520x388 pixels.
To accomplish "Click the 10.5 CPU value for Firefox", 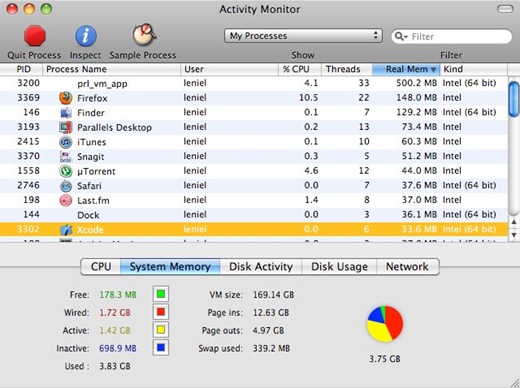I will point(308,98).
